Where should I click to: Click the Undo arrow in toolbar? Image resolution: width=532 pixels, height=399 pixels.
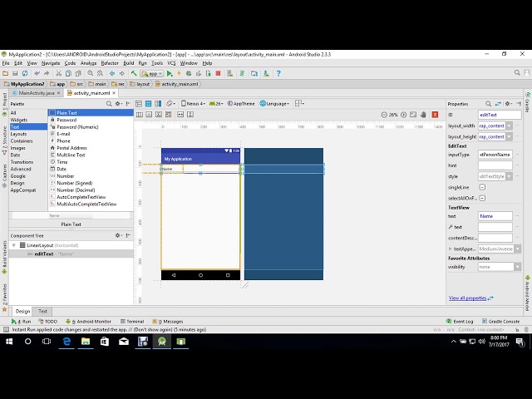[x=37, y=73]
